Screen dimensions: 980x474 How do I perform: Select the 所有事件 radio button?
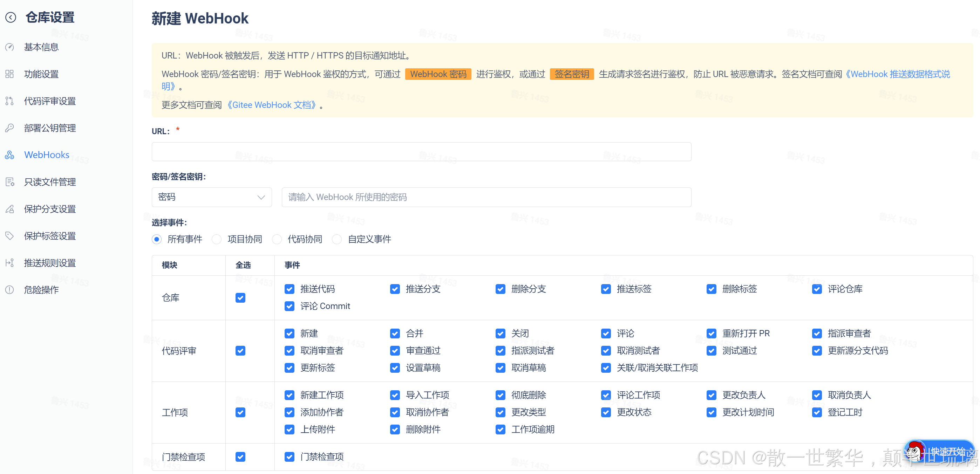click(156, 240)
